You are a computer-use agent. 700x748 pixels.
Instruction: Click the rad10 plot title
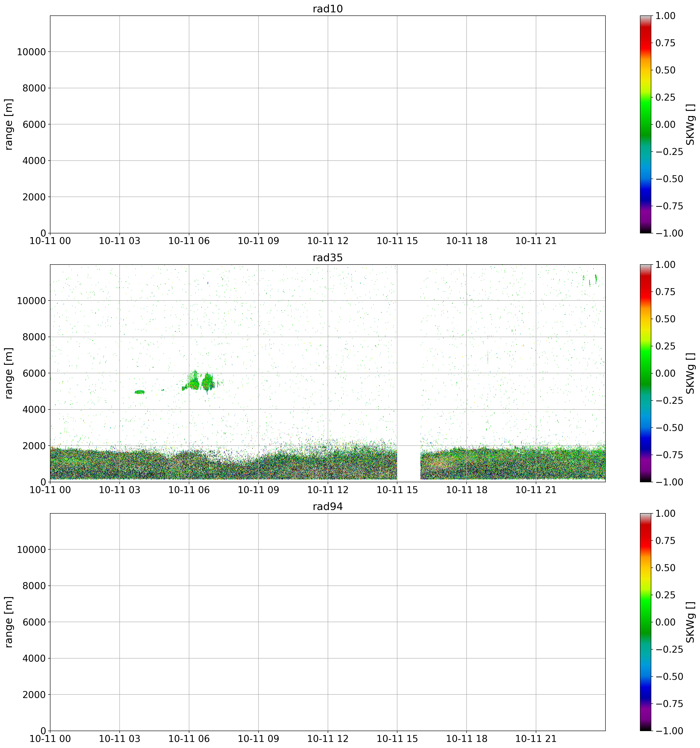[x=328, y=9]
